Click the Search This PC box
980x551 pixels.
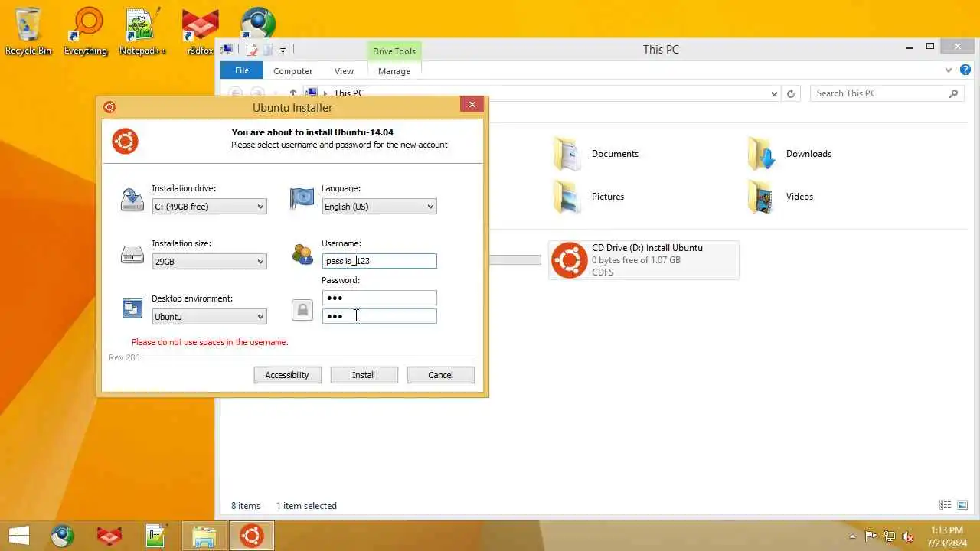(x=888, y=93)
